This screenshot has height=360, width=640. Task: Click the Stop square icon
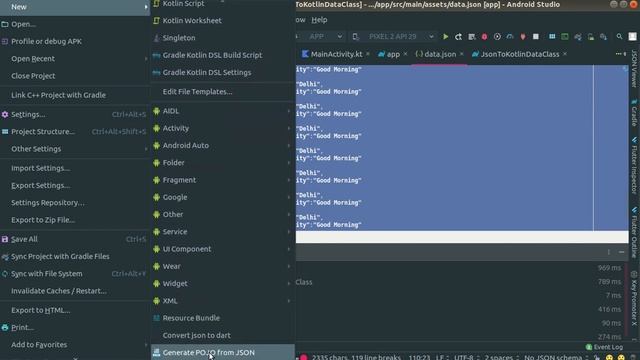(x=536, y=37)
